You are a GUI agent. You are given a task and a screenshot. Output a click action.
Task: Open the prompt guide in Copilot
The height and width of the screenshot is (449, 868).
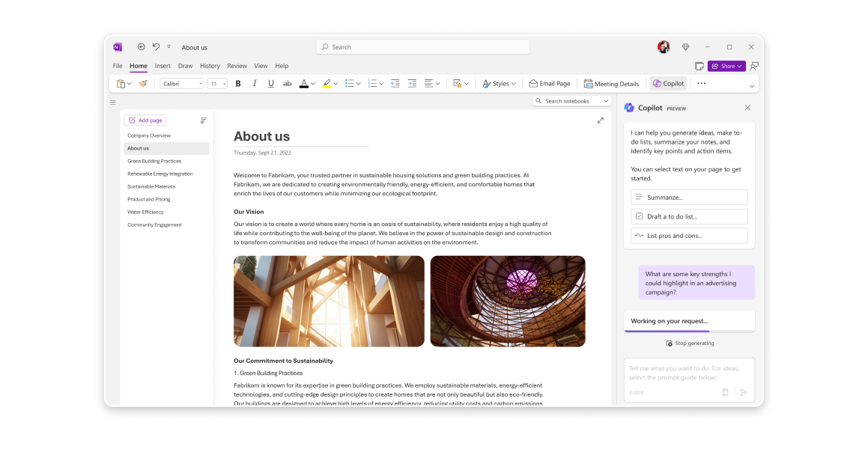pos(725,392)
